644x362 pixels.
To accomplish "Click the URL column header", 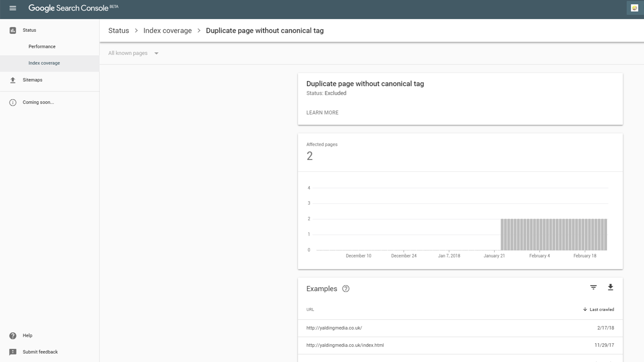I will pyautogui.click(x=310, y=309).
